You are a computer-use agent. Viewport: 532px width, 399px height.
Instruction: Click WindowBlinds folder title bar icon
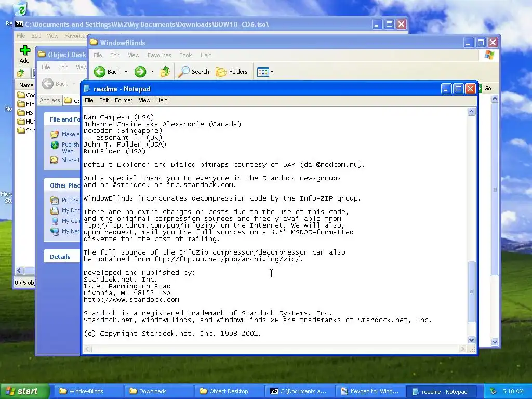coord(94,43)
